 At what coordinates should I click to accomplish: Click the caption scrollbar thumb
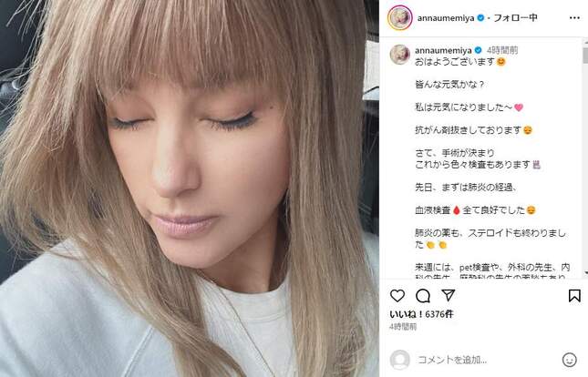[585, 56]
